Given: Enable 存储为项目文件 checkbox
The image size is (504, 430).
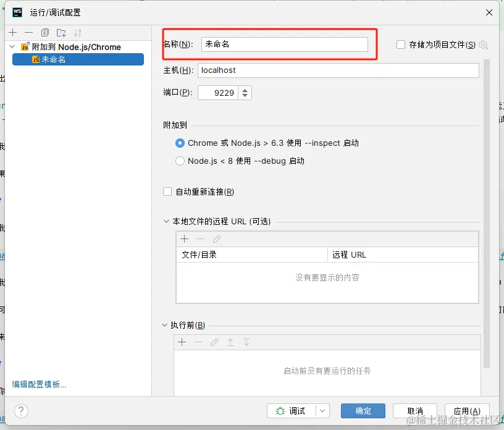Looking at the screenshot, I should [400, 44].
